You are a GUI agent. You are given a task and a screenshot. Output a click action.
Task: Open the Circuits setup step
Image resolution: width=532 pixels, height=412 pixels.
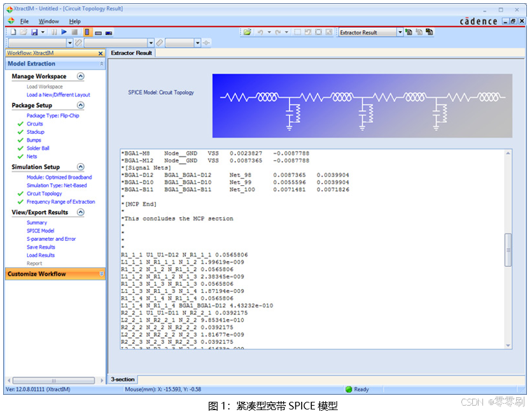35,124
